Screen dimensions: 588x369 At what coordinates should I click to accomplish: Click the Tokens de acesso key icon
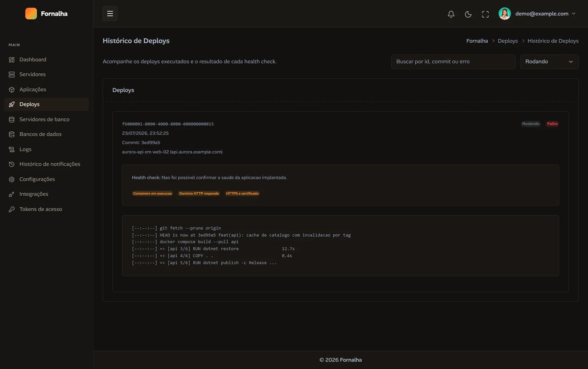coord(12,209)
